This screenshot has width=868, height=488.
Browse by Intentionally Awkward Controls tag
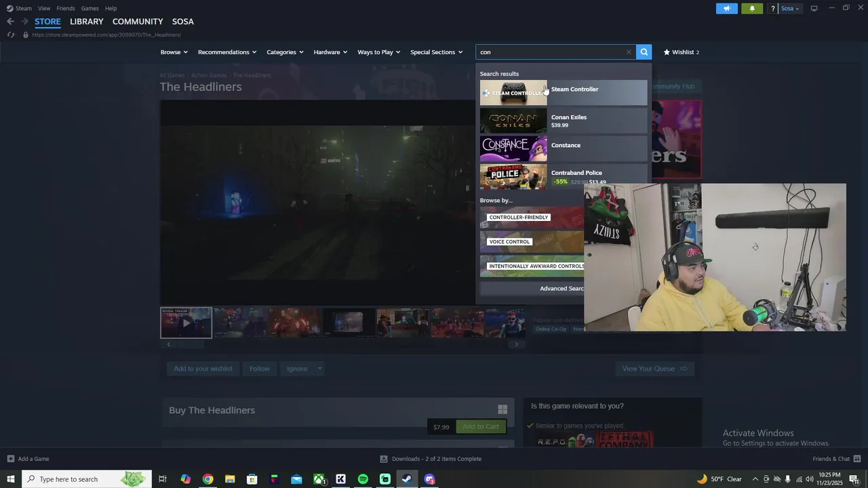click(532, 266)
